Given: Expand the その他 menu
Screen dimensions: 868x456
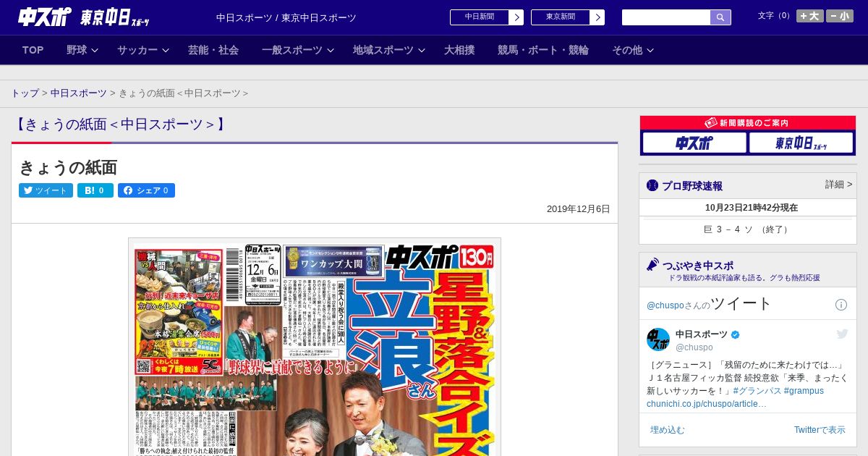Looking at the screenshot, I should click(633, 50).
